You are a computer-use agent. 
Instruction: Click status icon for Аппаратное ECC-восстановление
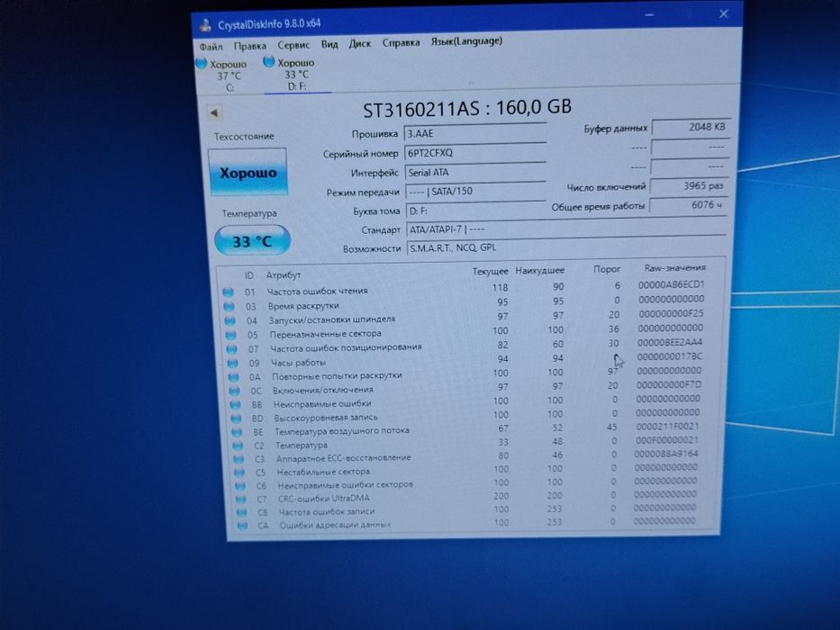tap(239, 459)
